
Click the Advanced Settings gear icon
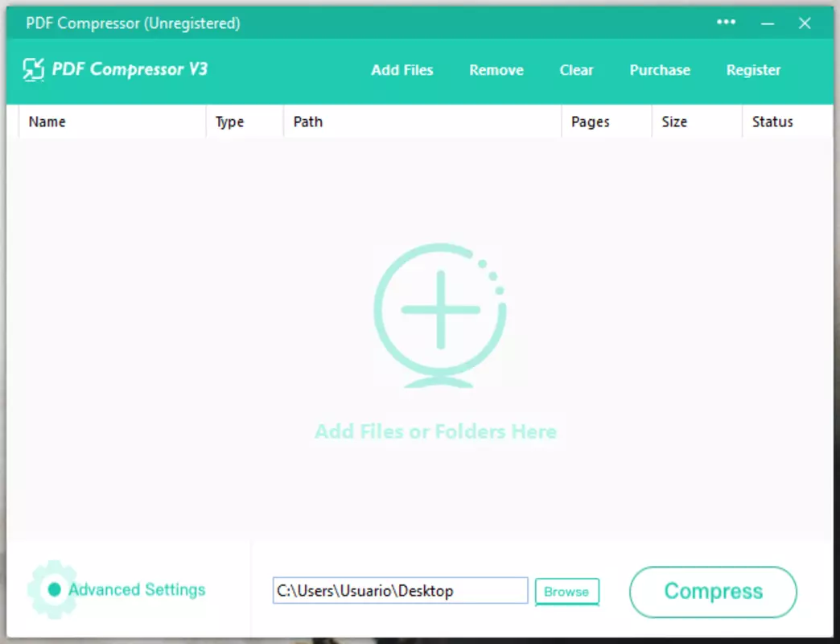point(52,589)
